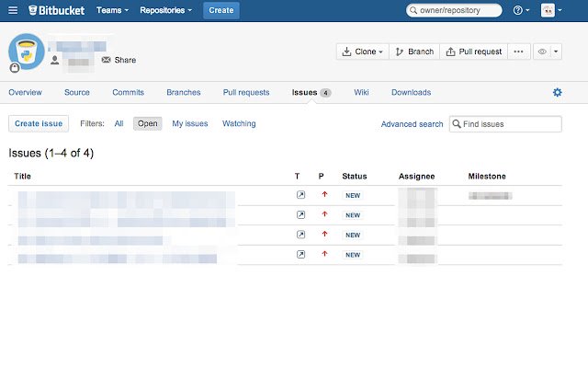Select the Open filter
This screenshot has width=588, height=368.
(147, 123)
